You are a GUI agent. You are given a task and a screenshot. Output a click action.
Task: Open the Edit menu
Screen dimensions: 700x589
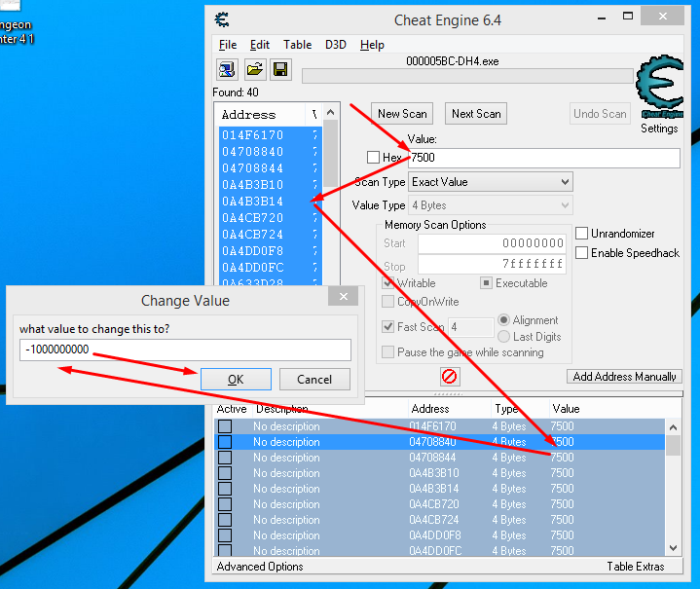click(x=259, y=45)
